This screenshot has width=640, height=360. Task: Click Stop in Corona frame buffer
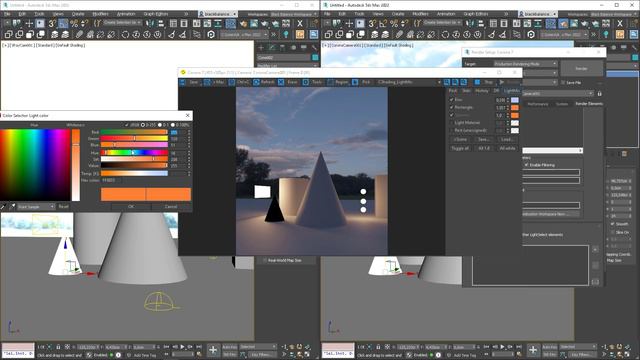click(484, 82)
